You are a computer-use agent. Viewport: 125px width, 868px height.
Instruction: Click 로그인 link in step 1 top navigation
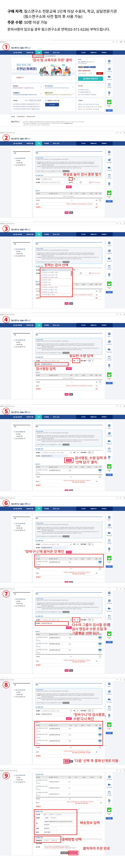[x=83, y=52]
